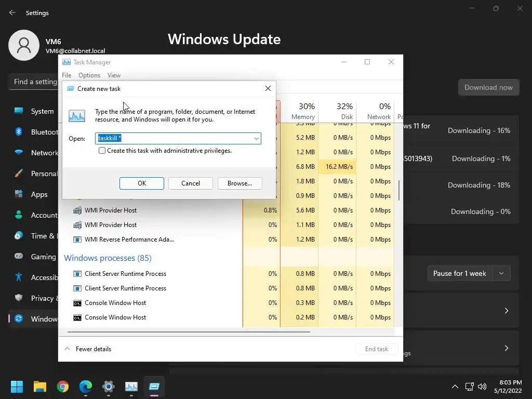Viewport: 532px width, 399px height.
Task: Open Accounts settings person icon
Action: pyautogui.click(x=19, y=215)
